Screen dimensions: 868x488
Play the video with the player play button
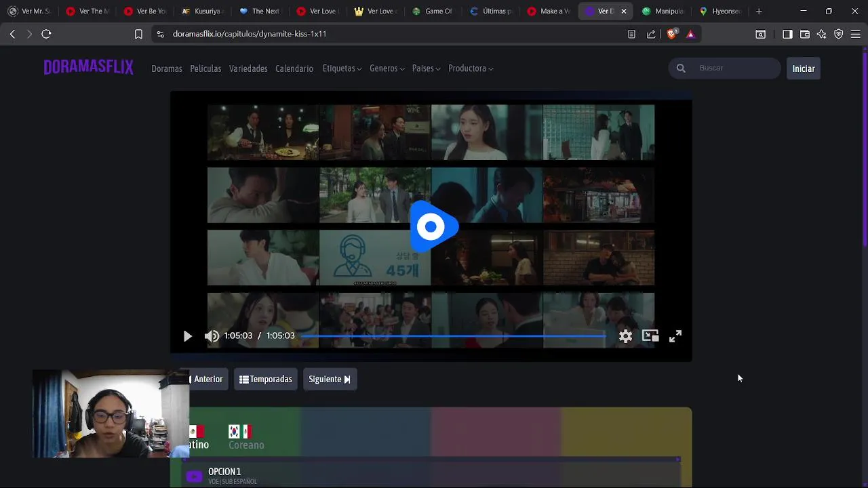188,336
